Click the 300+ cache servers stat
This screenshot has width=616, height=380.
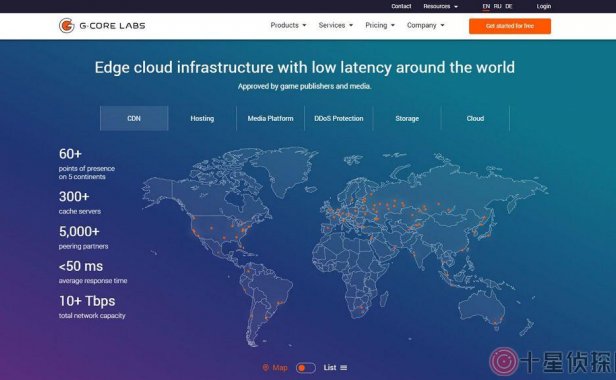tap(80, 202)
